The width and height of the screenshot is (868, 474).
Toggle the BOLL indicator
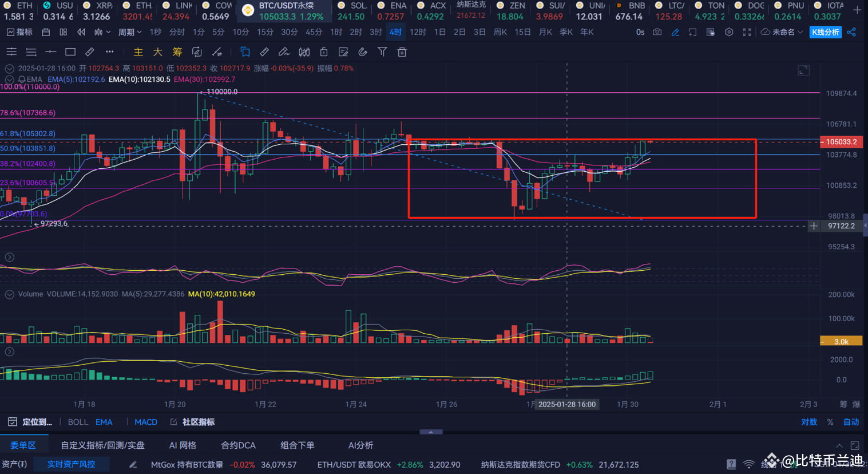78,422
